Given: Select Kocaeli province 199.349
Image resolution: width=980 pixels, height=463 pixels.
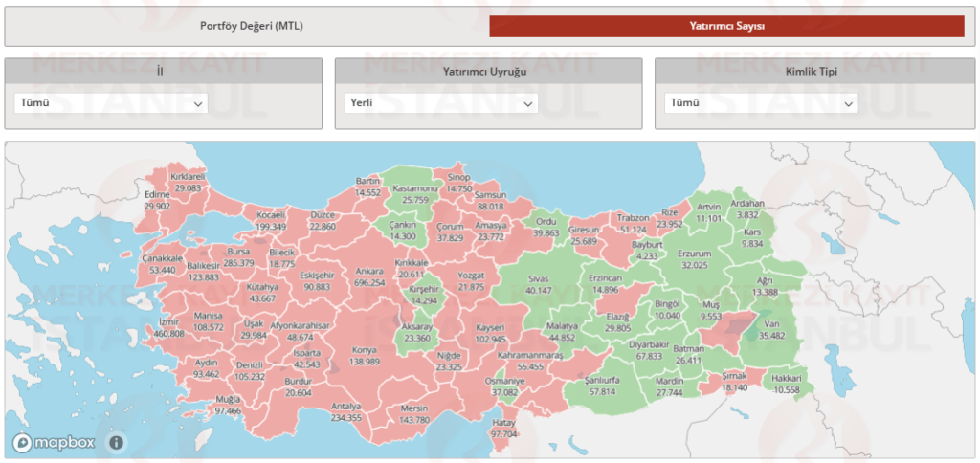Looking at the screenshot, I should point(271,221).
